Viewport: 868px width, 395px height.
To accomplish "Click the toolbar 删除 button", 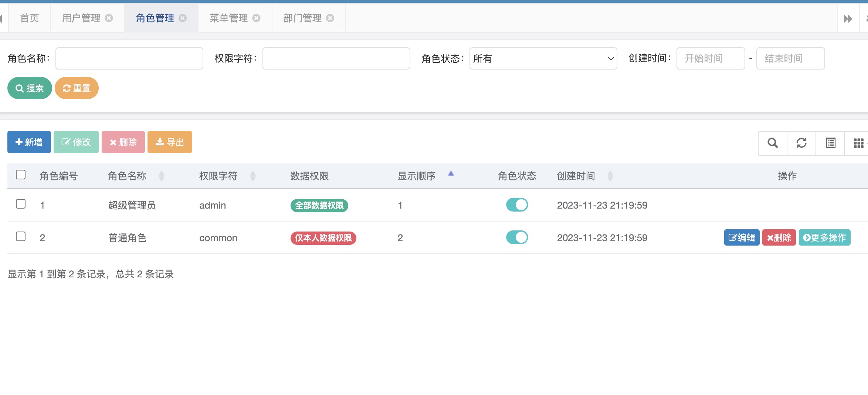I will click(x=123, y=142).
